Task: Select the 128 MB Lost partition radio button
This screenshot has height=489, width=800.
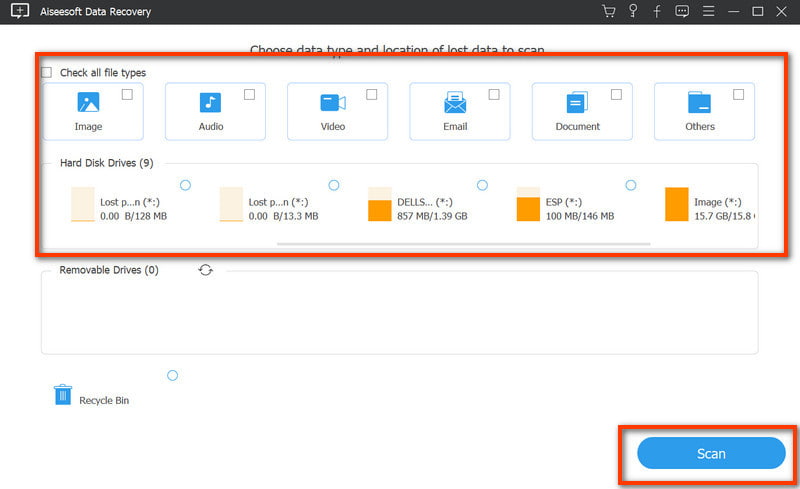Action: 185,185
